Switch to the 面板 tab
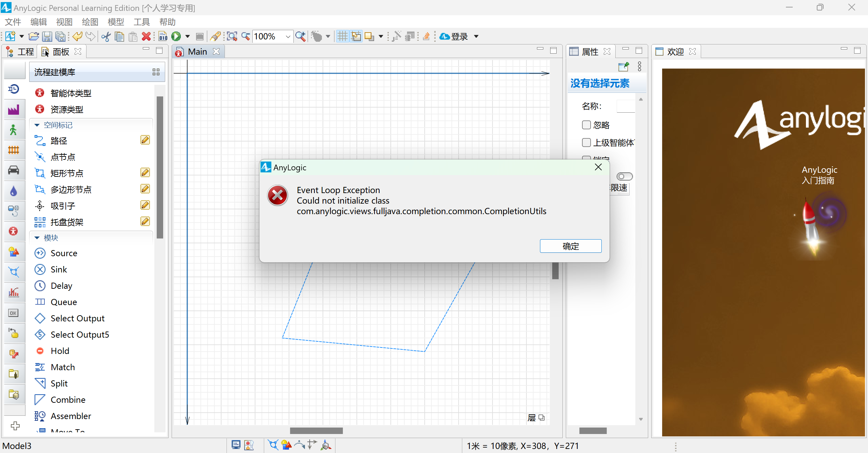868x453 pixels. point(61,52)
